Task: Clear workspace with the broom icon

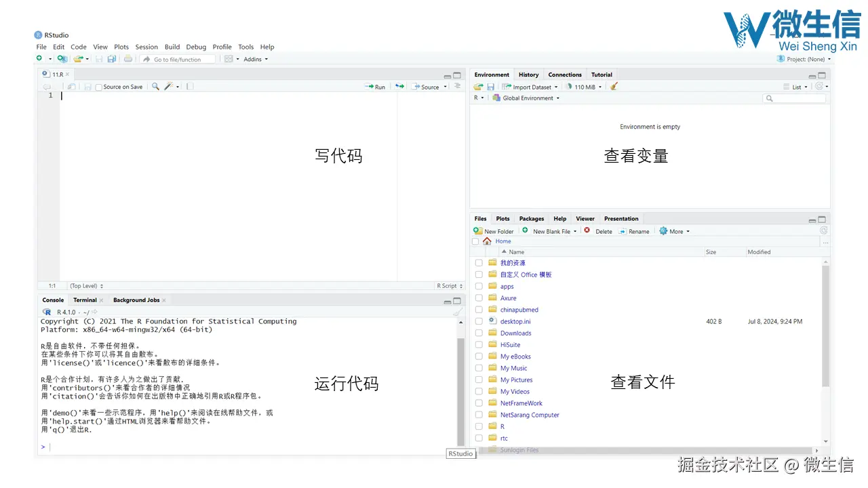Action: point(612,86)
